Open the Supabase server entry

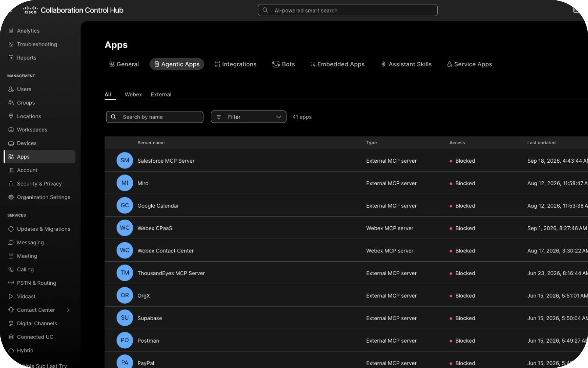[x=346, y=318]
